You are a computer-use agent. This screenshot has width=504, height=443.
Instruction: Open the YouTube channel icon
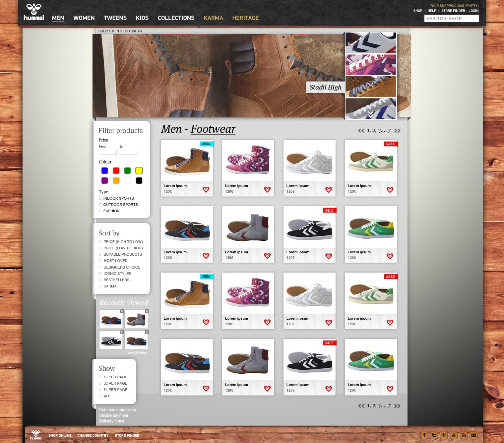(x=454, y=435)
